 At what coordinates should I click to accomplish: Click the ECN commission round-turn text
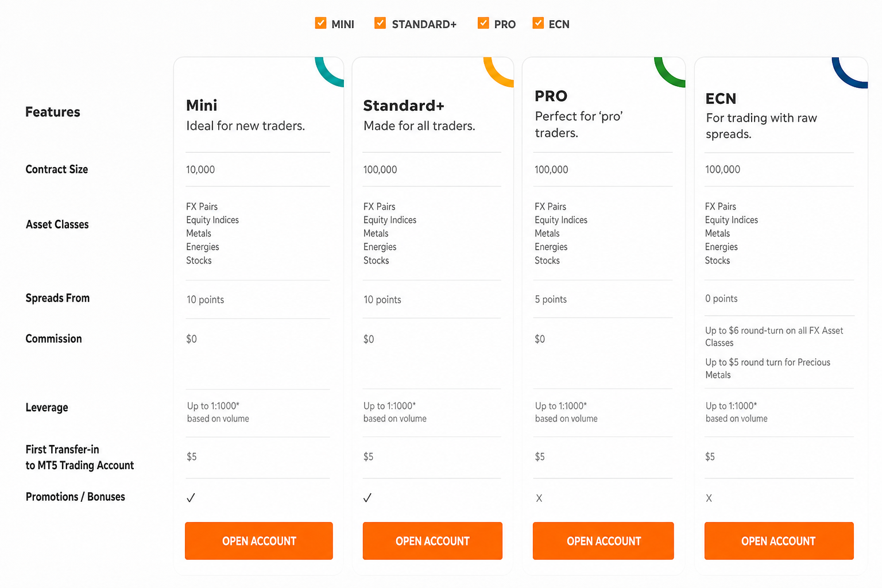click(x=774, y=336)
